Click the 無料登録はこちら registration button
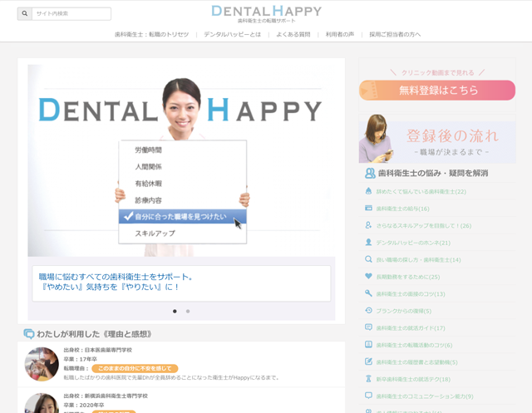The width and height of the screenshot is (532, 413). coord(437,91)
